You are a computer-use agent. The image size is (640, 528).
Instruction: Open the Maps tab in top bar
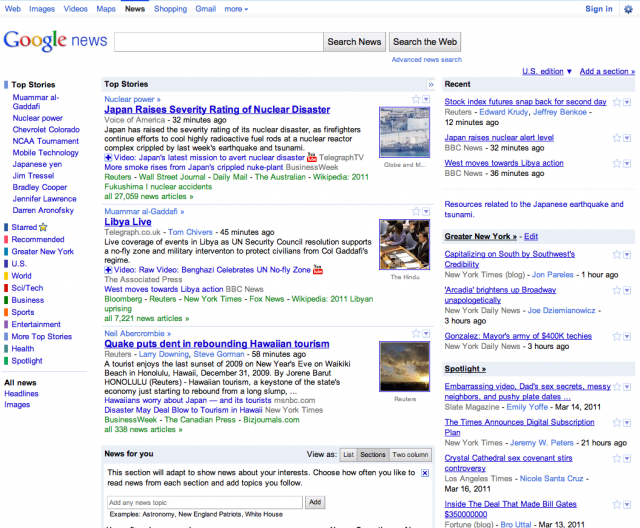[x=106, y=9]
